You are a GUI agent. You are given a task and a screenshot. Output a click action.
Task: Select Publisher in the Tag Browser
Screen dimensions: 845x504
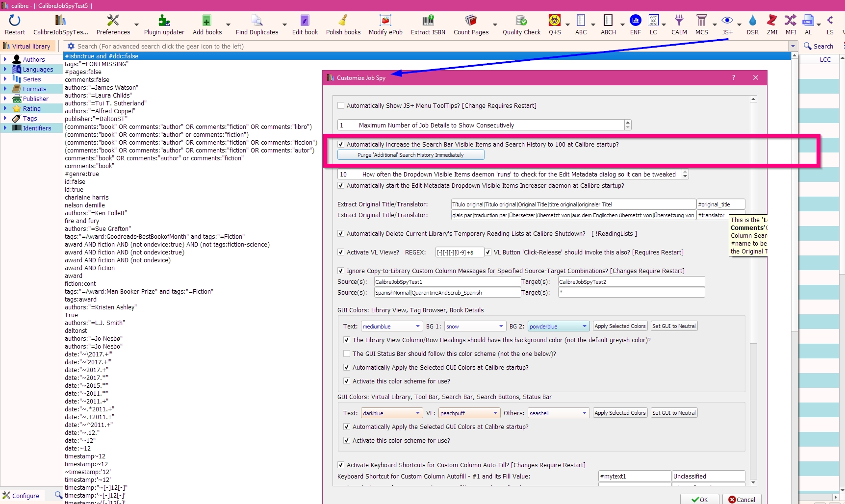tap(36, 99)
